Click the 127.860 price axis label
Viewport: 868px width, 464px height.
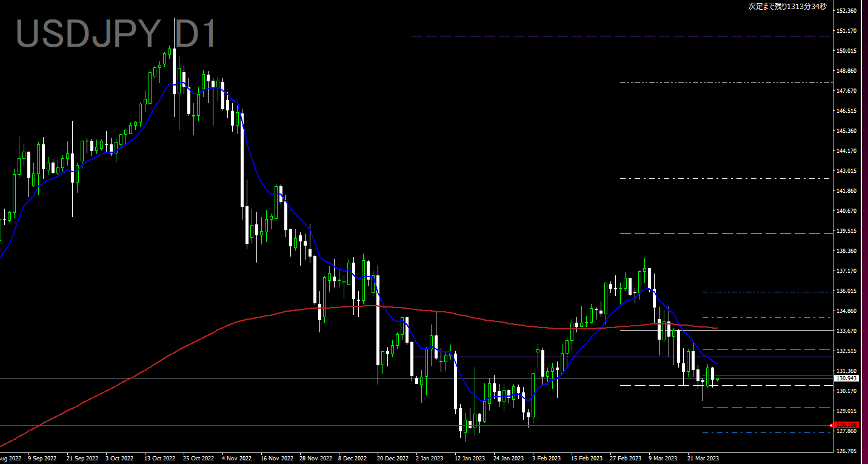846,431
